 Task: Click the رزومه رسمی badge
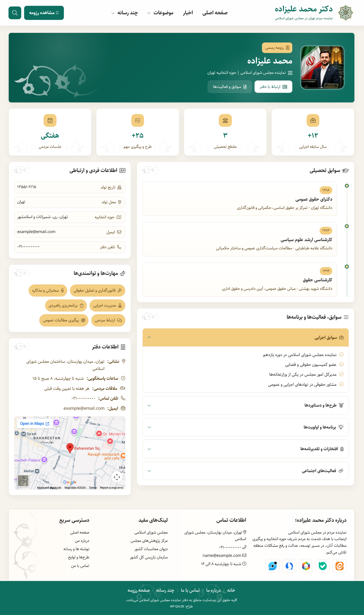[x=277, y=48]
